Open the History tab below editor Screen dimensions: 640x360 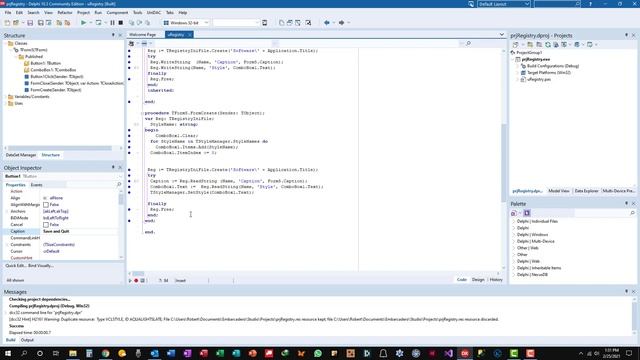496,280
